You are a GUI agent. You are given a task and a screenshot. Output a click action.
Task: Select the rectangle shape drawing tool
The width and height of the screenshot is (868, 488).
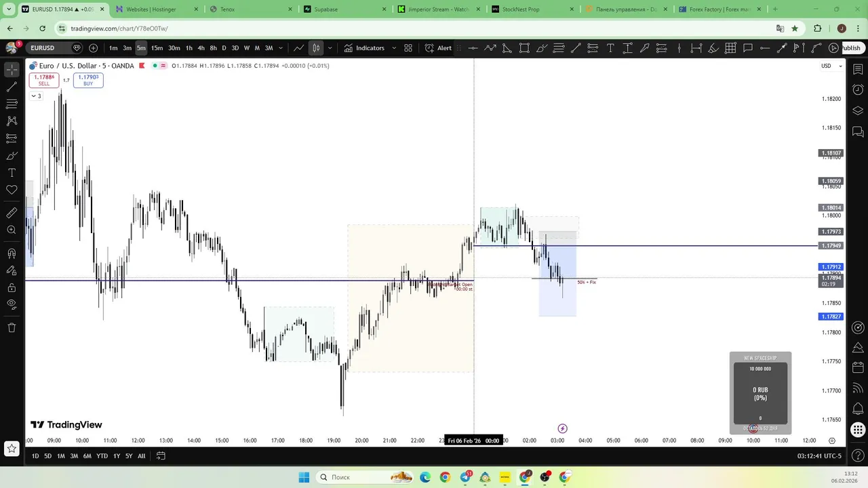click(x=524, y=48)
